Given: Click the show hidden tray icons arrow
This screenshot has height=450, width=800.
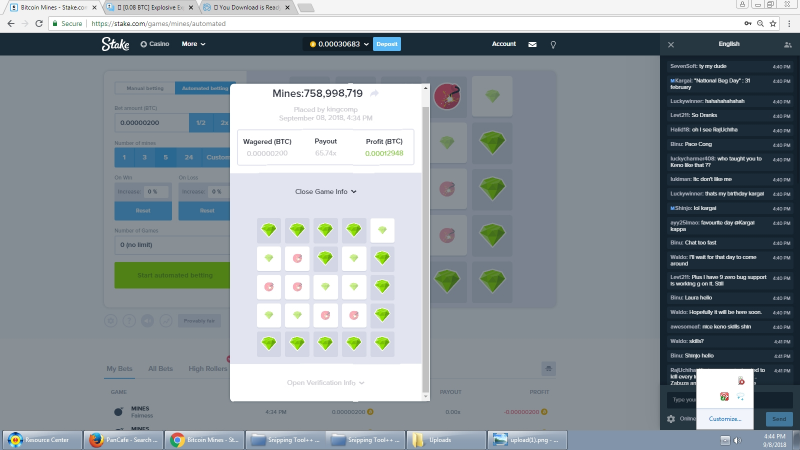Looking at the screenshot, I should 725,440.
